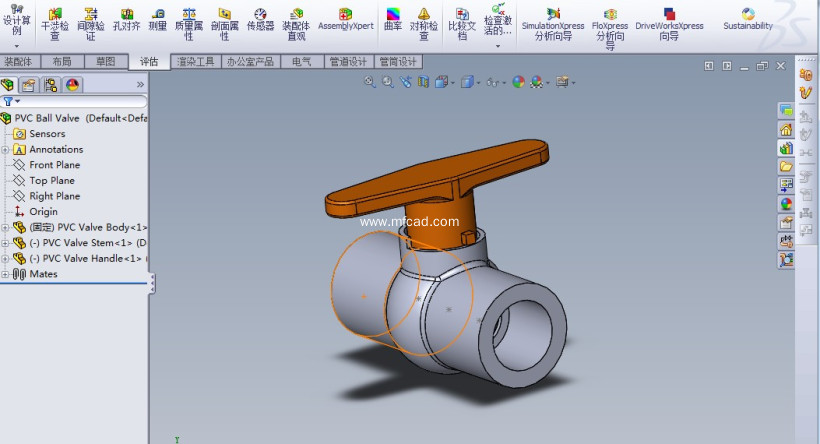Image resolution: width=820 pixels, height=444 pixels.
Task: Open Apply Scene dropdown arrow
Action: 548,83
